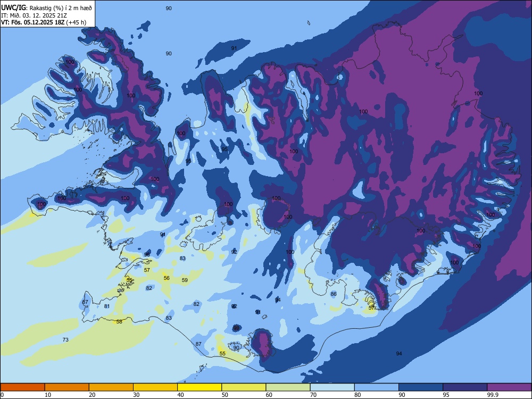Click the 'VT: Fös. 05.12.2025 18Z (+45 h)' line

pyautogui.click(x=44, y=22)
